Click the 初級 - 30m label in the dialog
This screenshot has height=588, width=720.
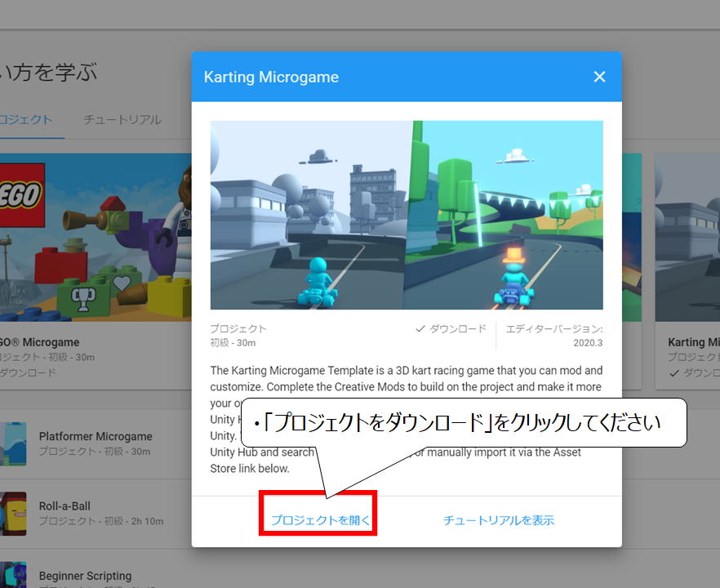pyautogui.click(x=233, y=343)
